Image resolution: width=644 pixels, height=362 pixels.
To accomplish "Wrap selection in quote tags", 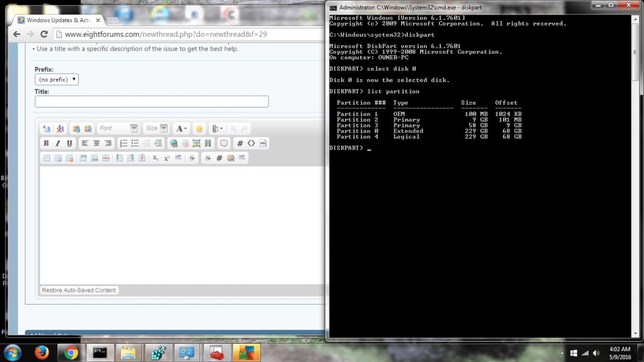I will (224, 143).
